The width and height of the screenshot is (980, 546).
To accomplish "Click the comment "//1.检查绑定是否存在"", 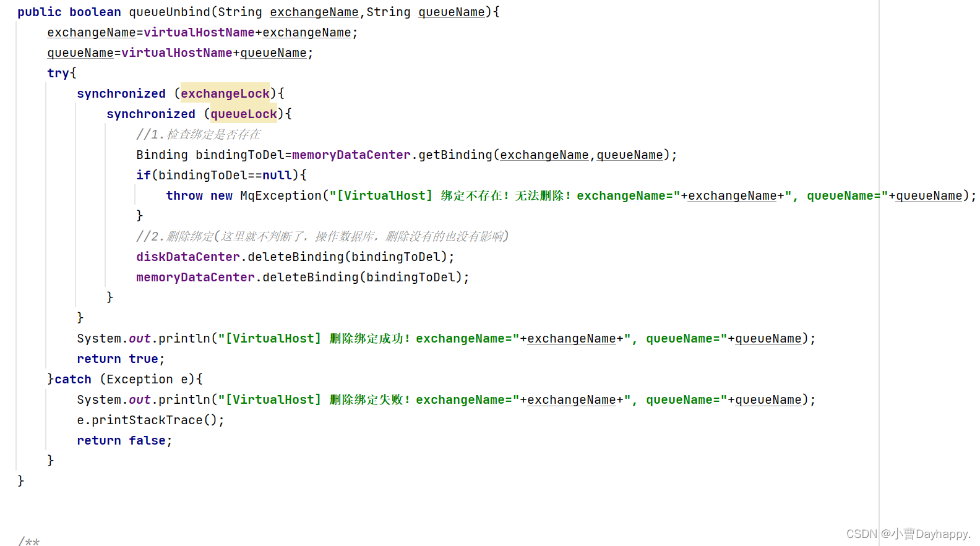I will (199, 134).
